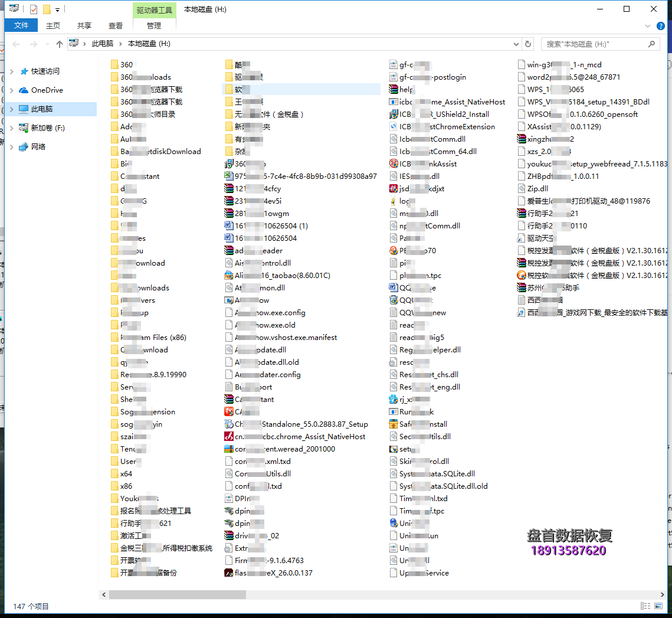
Task: Open the 查看 ribbon tab
Action: click(116, 25)
